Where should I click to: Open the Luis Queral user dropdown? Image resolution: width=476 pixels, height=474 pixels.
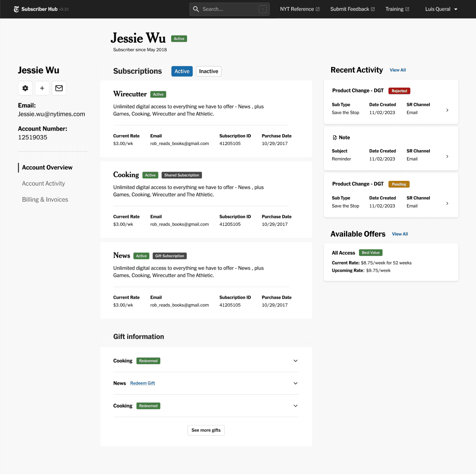pos(441,9)
